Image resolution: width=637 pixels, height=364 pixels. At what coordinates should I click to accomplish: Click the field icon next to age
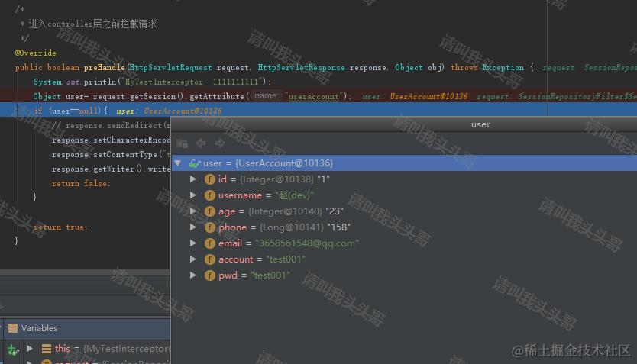pyautogui.click(x=209, y=211)
